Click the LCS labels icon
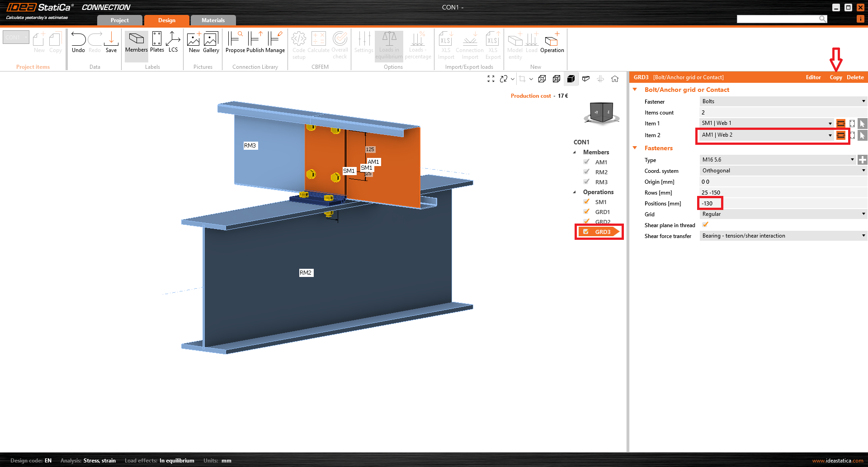This screenshot has height=467, width=868. (173, 40)
